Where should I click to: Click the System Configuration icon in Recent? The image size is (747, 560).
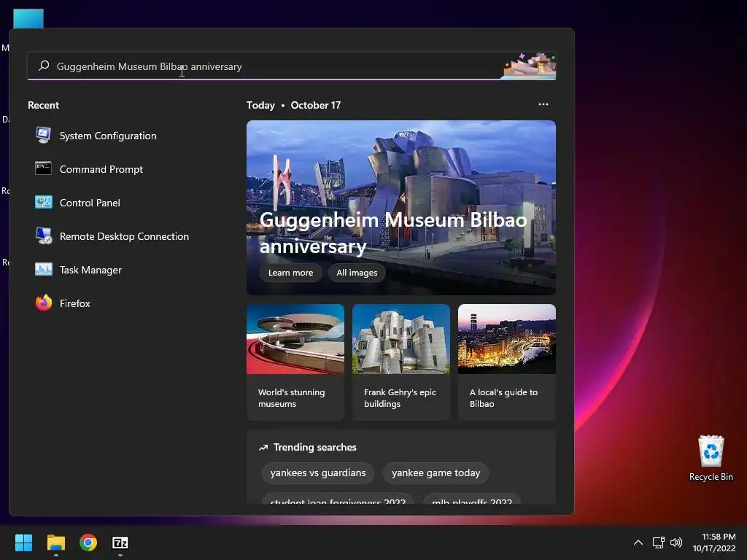click(43, 136)
